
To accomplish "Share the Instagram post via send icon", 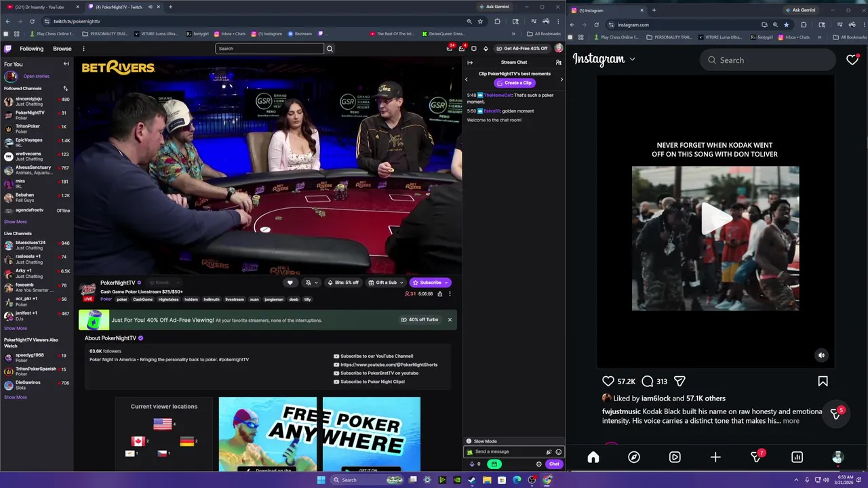I will click(x=679, y=381).
